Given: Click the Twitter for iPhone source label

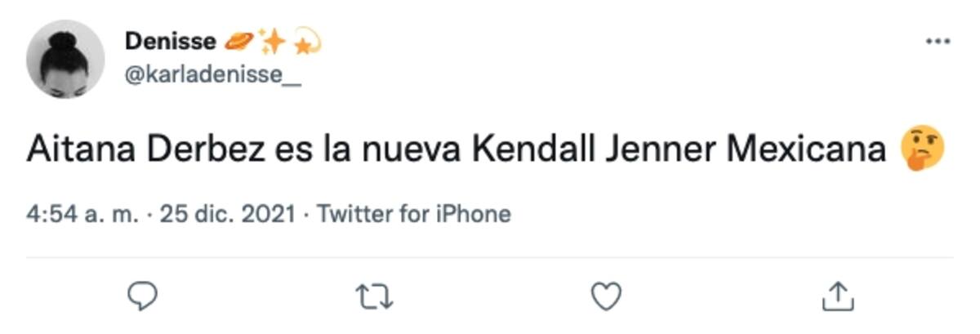Looking at the screenshot, I should (413, 215).
